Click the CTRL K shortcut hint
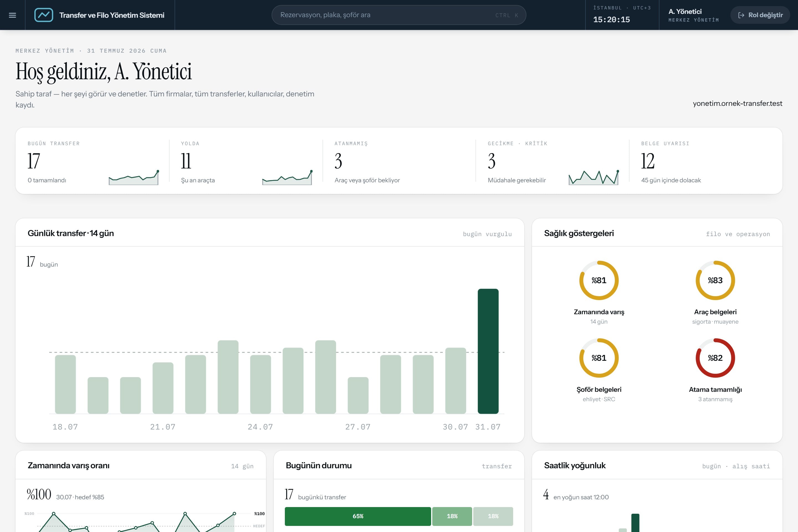The width and height of the screenshot is (798, 532). click(507, 15)
